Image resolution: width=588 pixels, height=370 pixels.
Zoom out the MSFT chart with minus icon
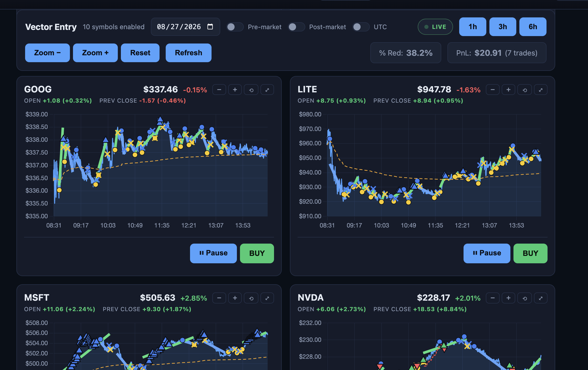219,298
